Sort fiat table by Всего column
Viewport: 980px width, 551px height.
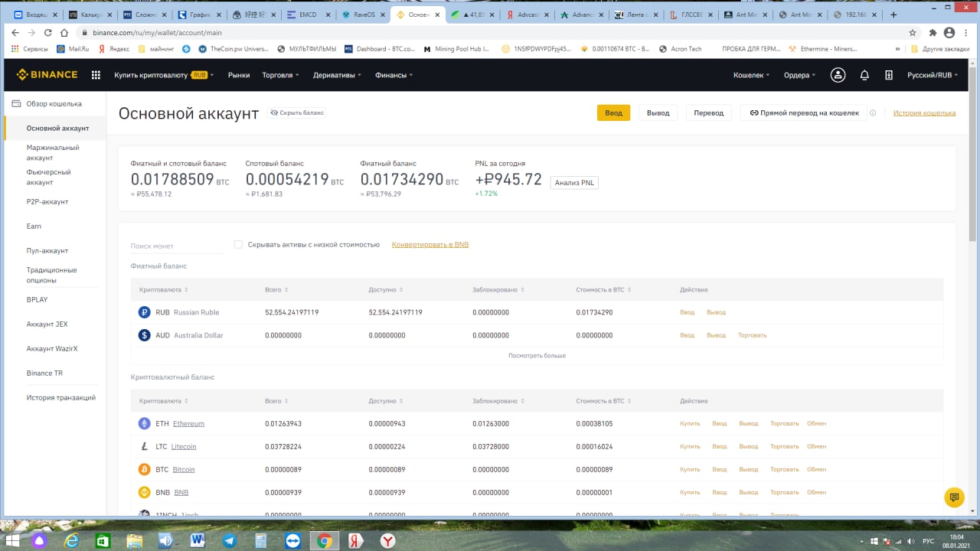pos(276,290)
